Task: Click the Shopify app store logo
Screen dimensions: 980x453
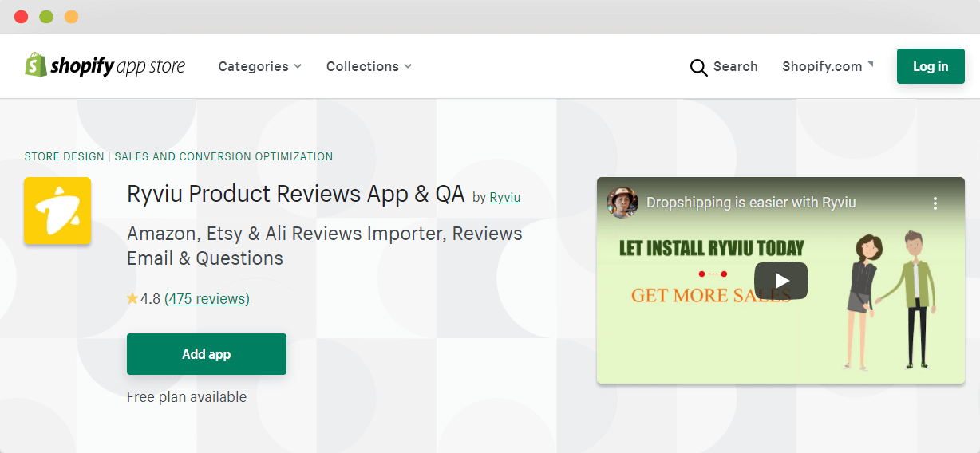Action: [x=105, y=65]
